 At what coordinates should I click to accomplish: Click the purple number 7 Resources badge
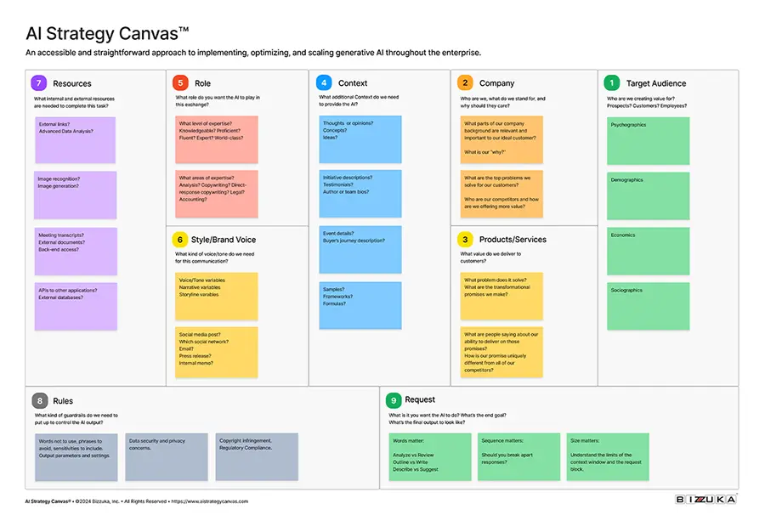(x=39, y=83)
